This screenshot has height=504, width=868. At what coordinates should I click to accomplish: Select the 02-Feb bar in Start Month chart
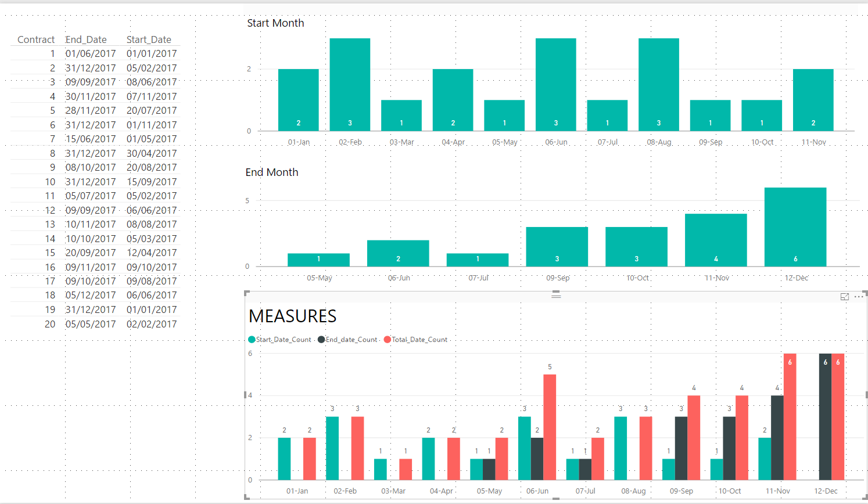350,85
